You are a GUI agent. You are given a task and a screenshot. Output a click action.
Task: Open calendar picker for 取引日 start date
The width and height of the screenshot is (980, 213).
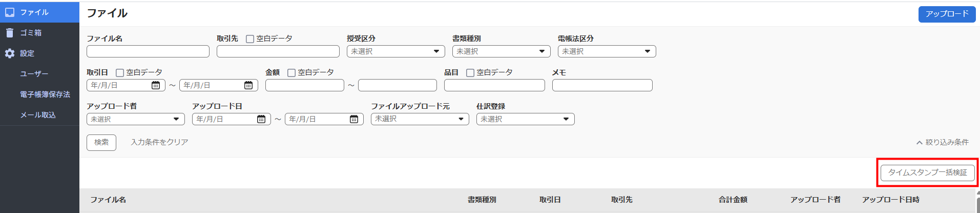pos(156,85)
